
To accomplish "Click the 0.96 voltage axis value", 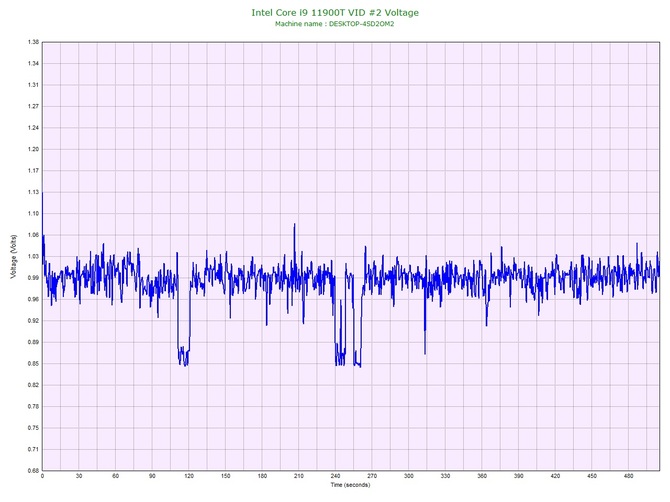I will pyautogui.click(x=33, y=299).
